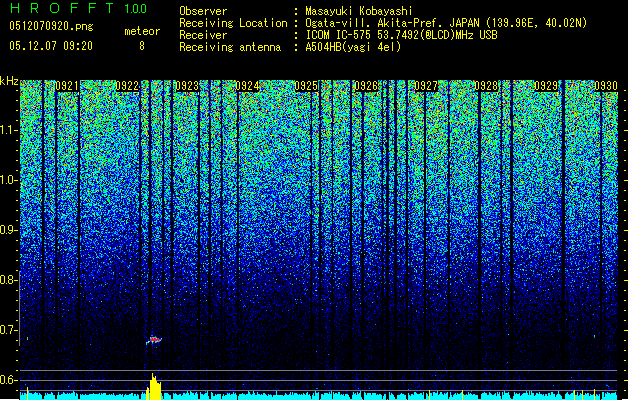The image size is (629, 400).
Task: Click the ICOM IC-575 receiver description
Action: pyautogui.click(x=401, y=35)
